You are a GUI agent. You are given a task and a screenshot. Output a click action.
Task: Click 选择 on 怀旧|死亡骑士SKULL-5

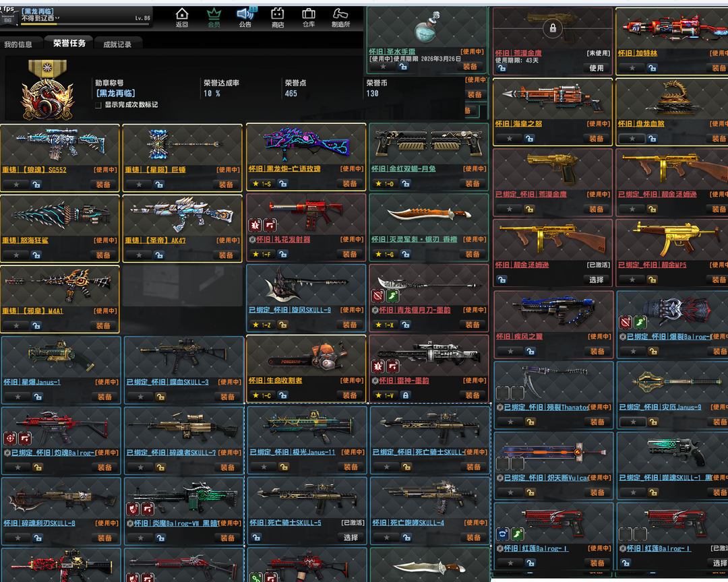tap(351, 538)
